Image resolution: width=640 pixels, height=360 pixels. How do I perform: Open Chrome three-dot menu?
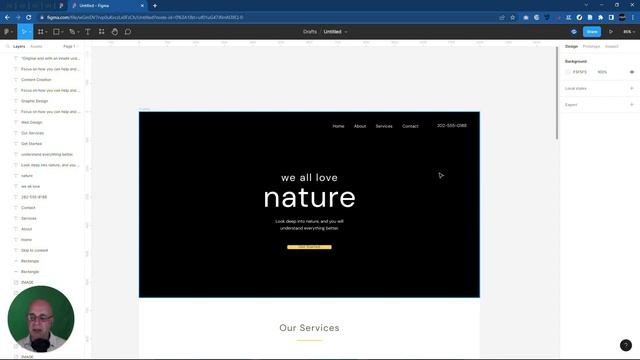coord(633,18)
